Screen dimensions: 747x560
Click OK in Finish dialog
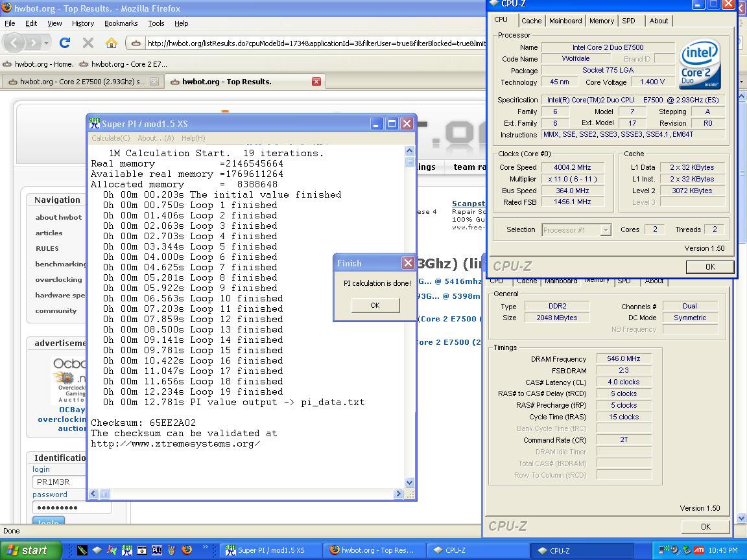[375, 305]
